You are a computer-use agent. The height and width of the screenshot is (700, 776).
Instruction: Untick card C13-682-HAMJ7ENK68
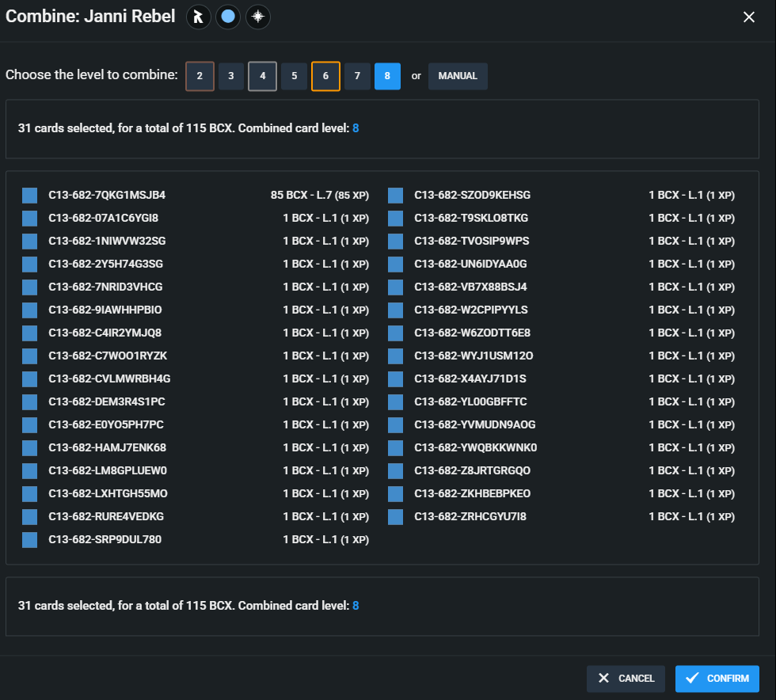30,448
